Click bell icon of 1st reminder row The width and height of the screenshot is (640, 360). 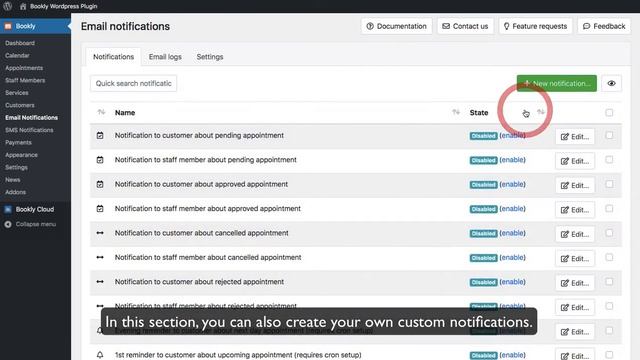click(x=100, y=355)
